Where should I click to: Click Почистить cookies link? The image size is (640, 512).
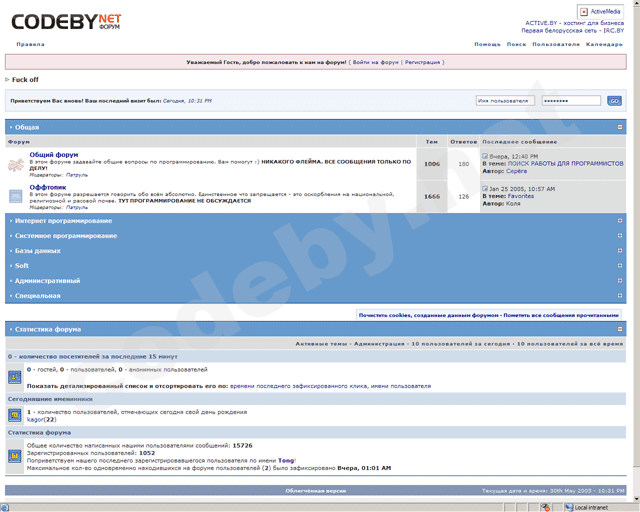pyautogui.click(x=429, y=315)
